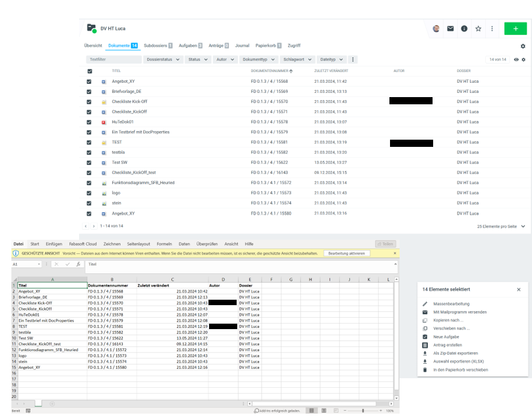Open the Funktionsdiagramm_SFB_Heuried document
Image resolution: width=532 pixels, height=416 pixels.
point(143,183)
